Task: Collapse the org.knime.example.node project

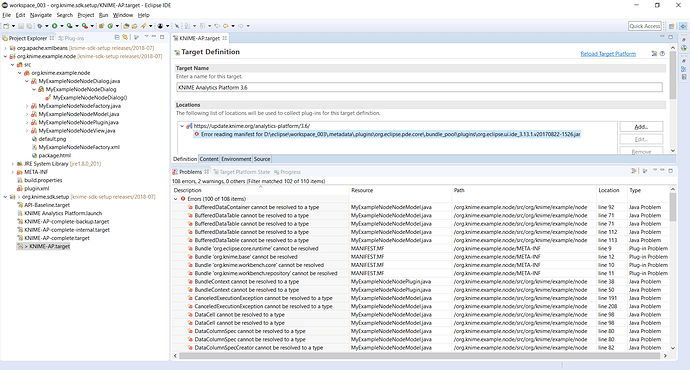Action: 5,56
